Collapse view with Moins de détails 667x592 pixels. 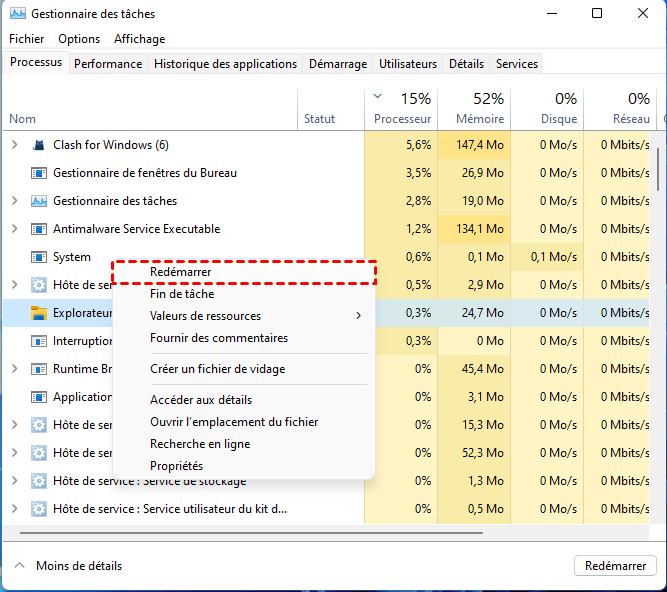click(x=68, y=566)
